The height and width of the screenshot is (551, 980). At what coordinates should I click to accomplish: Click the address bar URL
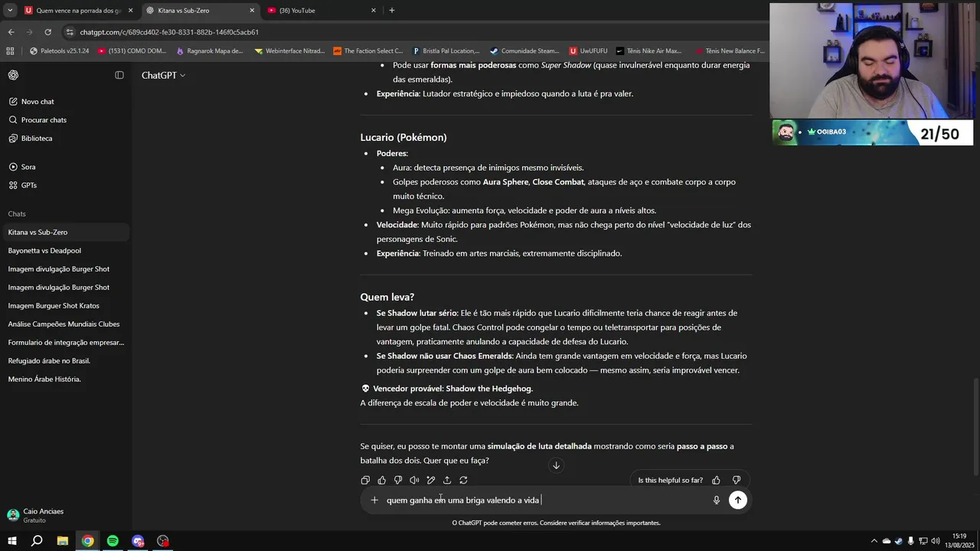point(169,32)
